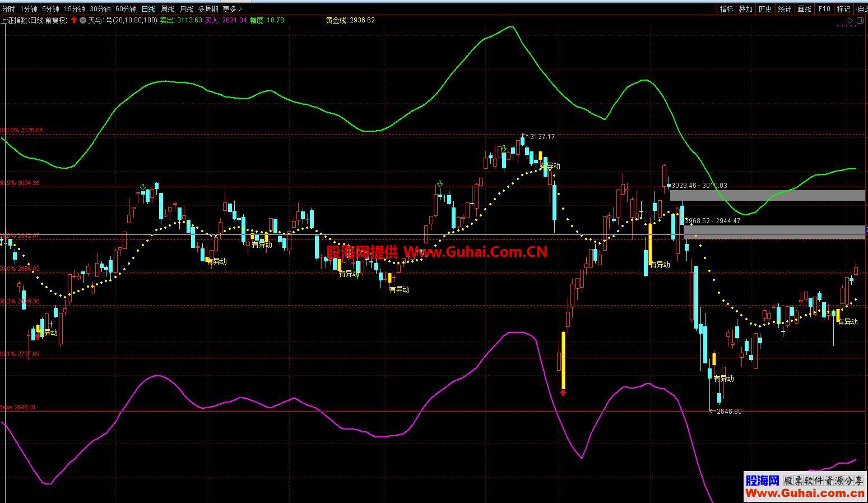Select the 30分钟 period tab
This screenshot has width=868, height=503.
(100, 9)
